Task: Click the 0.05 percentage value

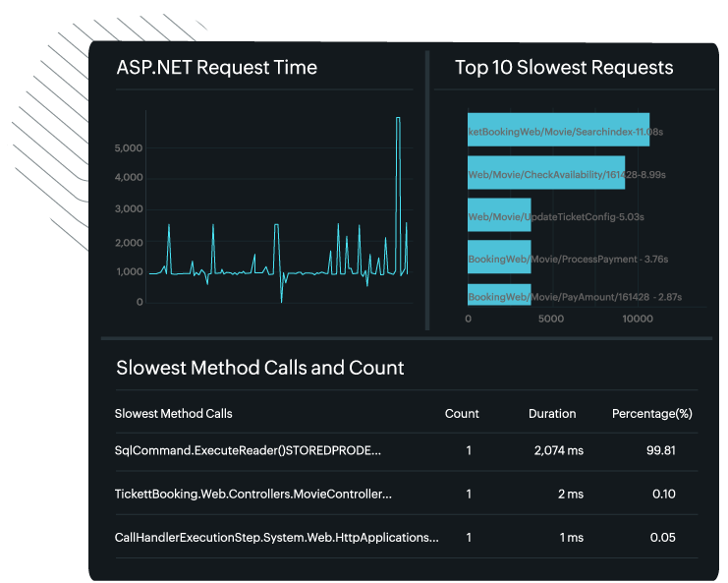Action: 662,538
